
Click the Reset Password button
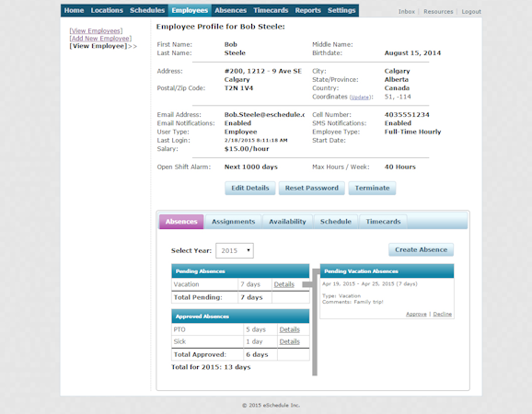[311, 188]
